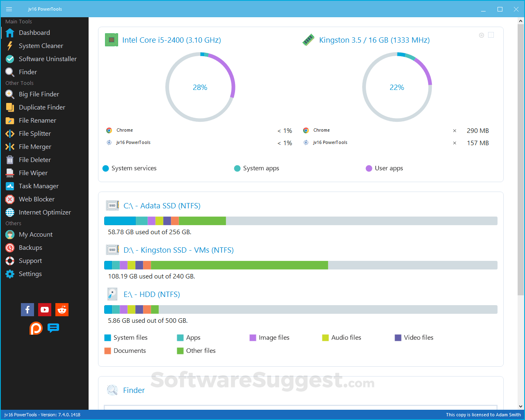525x420 pixels.
Task: Click the Intel Core i5-2400 heading
Action: pos(171,40)
